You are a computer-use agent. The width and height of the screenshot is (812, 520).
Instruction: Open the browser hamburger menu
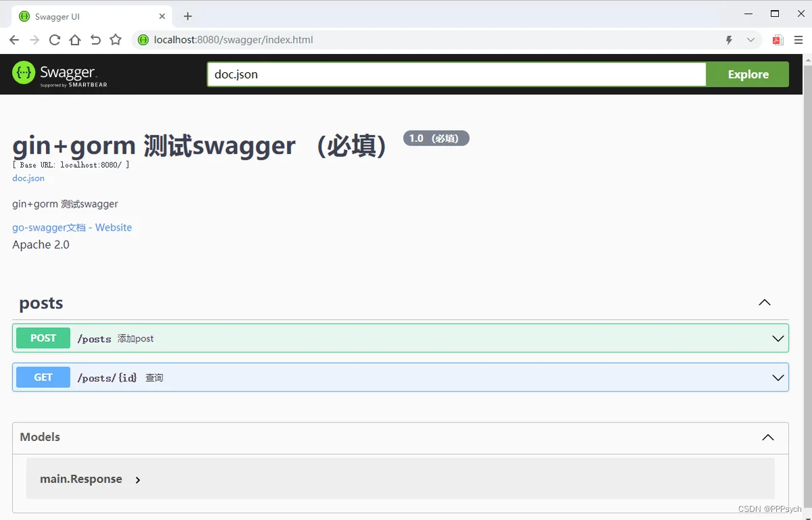(x=798, y=40)
